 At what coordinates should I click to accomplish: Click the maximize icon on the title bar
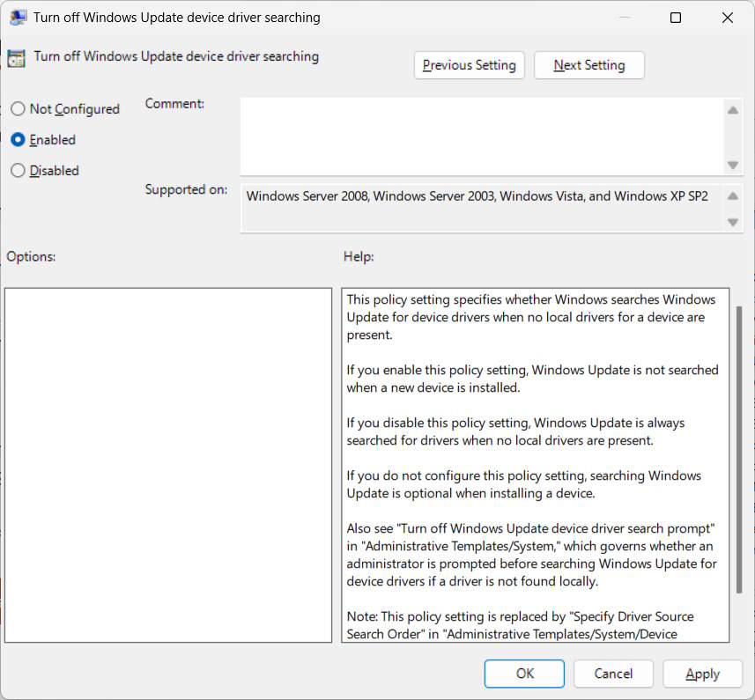pos(676,17)
